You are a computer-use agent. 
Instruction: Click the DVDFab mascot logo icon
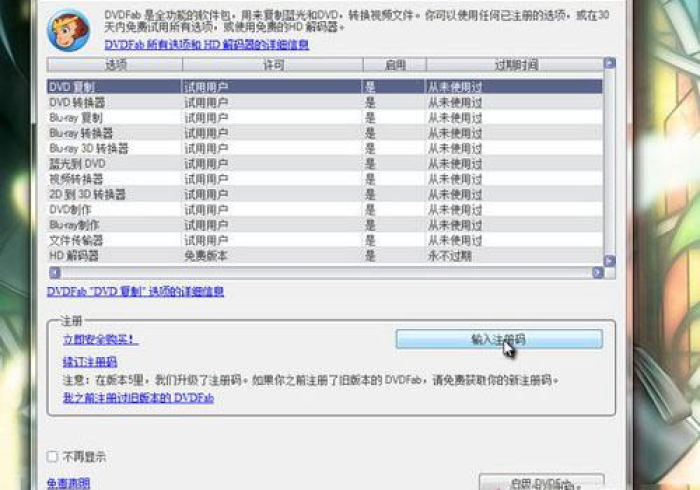click(68, 28)
